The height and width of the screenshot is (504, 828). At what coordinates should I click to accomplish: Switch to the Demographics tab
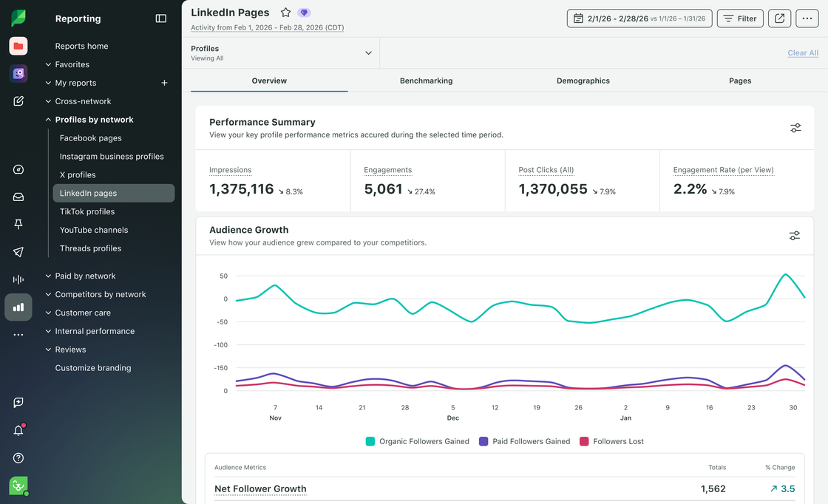(x=583, y=81)
